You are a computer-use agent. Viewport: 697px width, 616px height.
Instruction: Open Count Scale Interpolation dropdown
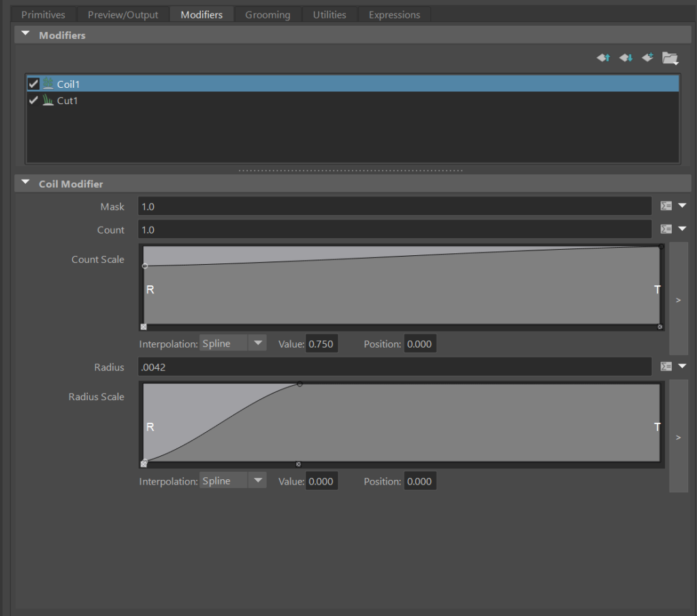[x=233, y=344]
